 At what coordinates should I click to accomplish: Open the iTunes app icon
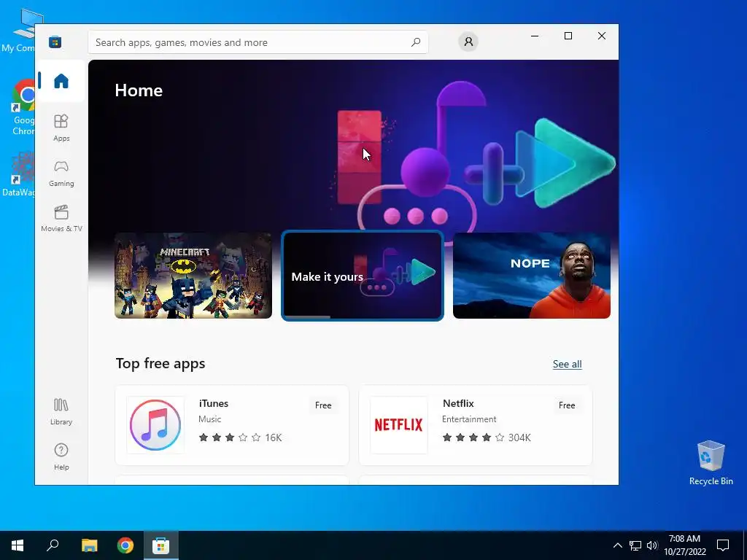[155, 425]
